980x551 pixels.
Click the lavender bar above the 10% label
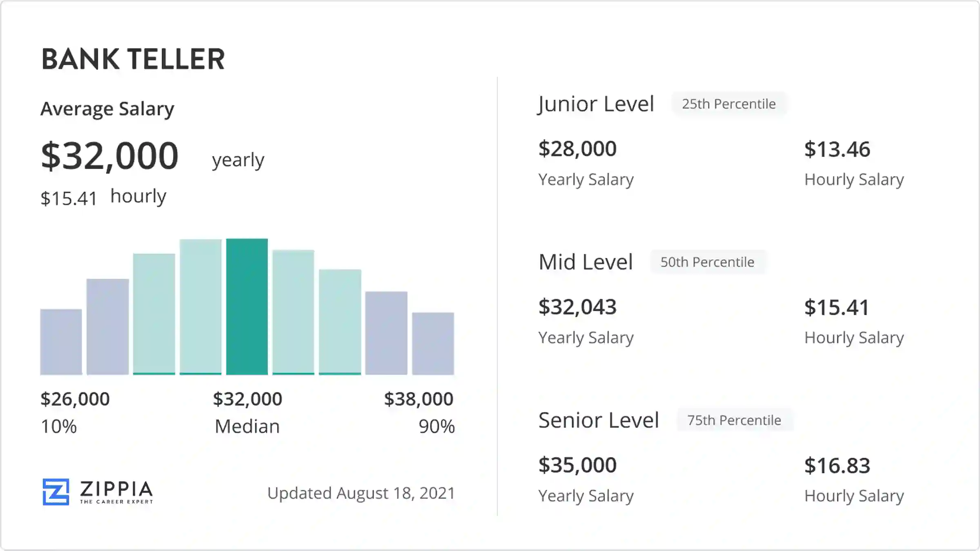pos(61,342)
